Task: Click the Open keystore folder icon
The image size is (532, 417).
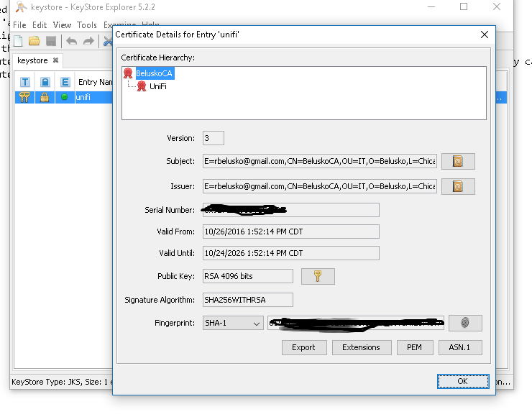Action: click(x=34, y=41)
